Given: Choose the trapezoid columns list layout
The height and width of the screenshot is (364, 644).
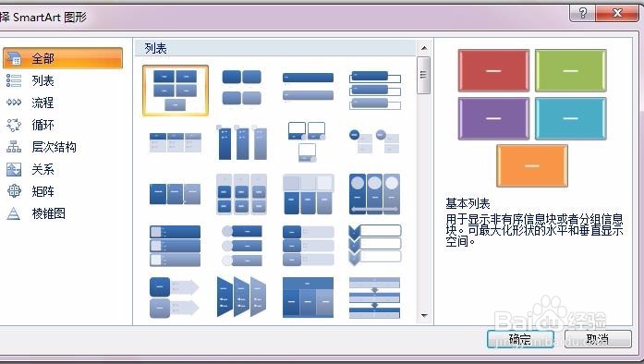Looking at the screenshot, I should pyautogui.click(x=241, y=297).
